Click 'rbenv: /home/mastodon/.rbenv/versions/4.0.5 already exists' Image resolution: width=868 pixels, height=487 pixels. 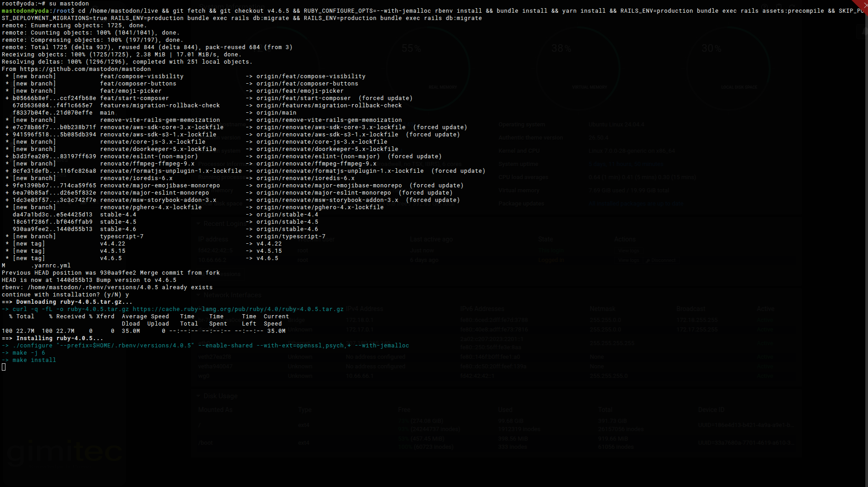[x=107, y=287]
